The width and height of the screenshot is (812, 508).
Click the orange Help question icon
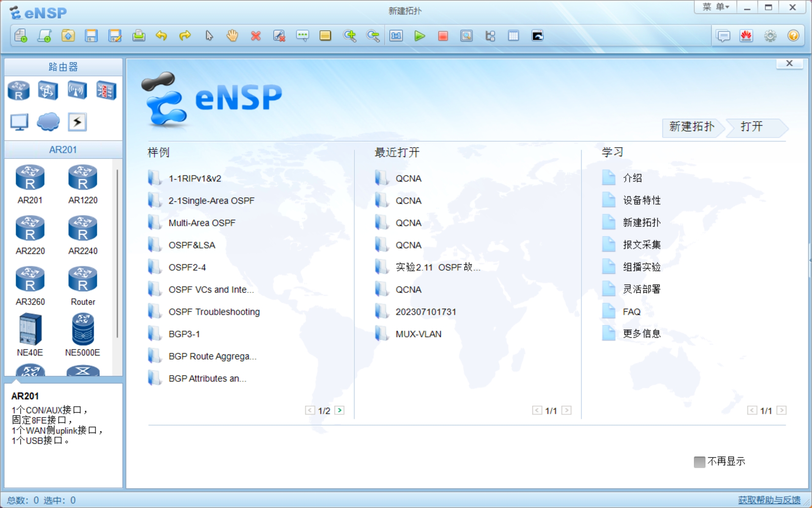pos(793,36)
